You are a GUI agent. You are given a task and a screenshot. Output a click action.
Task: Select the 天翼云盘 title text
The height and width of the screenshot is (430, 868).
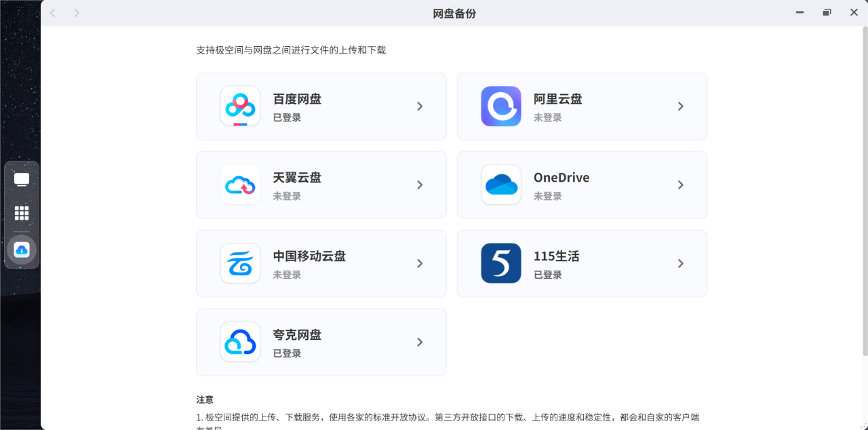coord(297,178)
